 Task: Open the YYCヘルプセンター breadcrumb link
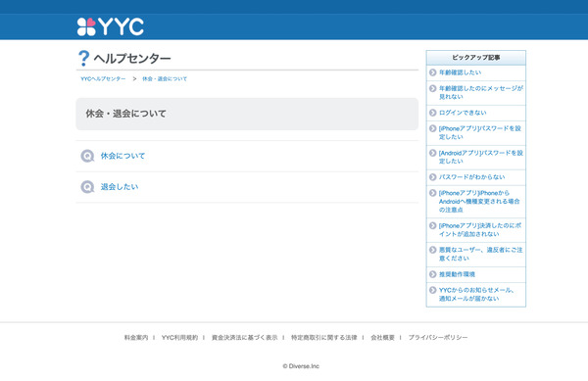click(103, 78)
